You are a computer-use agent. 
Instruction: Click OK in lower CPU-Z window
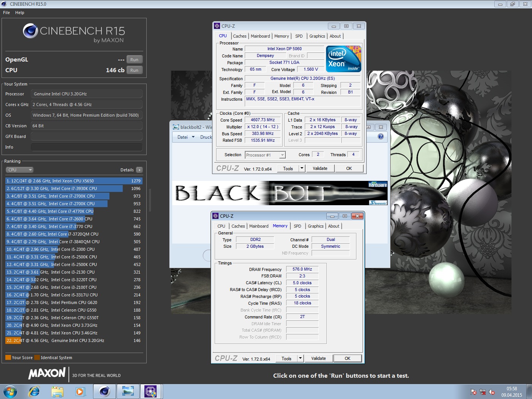coord(347,358)
